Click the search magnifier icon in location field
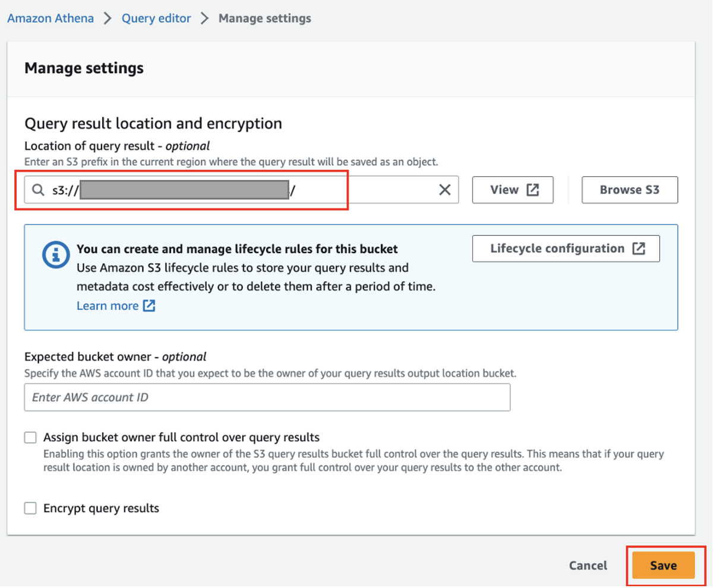This screenshot has width=714, height=588. (38, 190)
